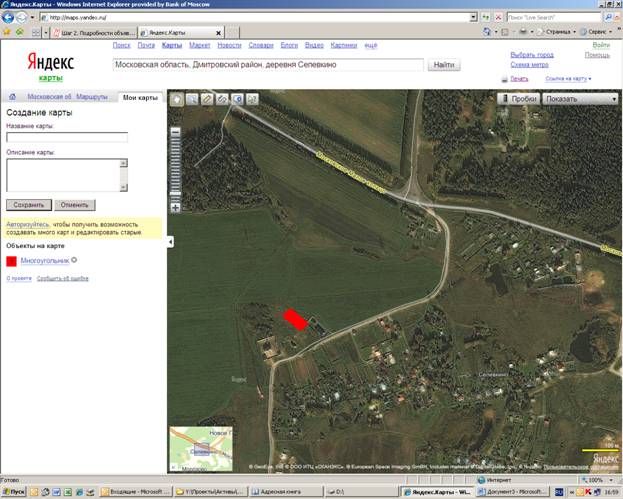
Task: Click the zoom in plus button
Action: [176, 207]
